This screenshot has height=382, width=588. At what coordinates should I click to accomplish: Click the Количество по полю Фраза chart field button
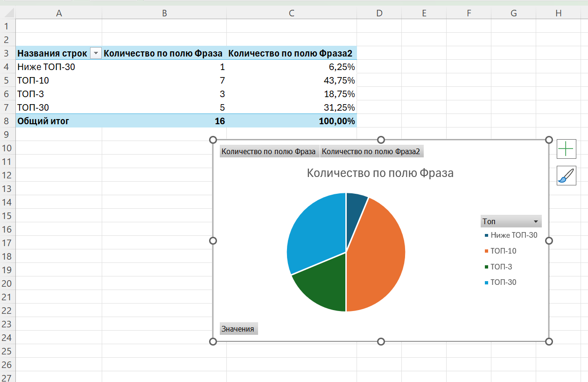(x=269, y=151)
